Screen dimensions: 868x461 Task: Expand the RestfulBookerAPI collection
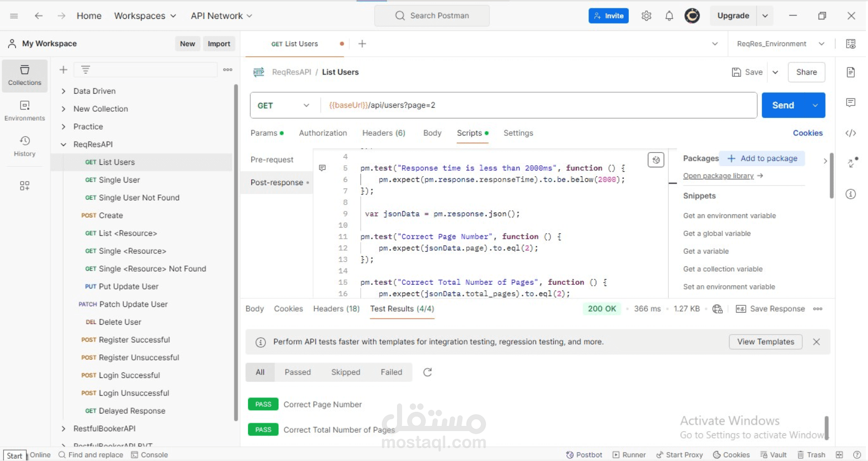[x=63, y=429]
